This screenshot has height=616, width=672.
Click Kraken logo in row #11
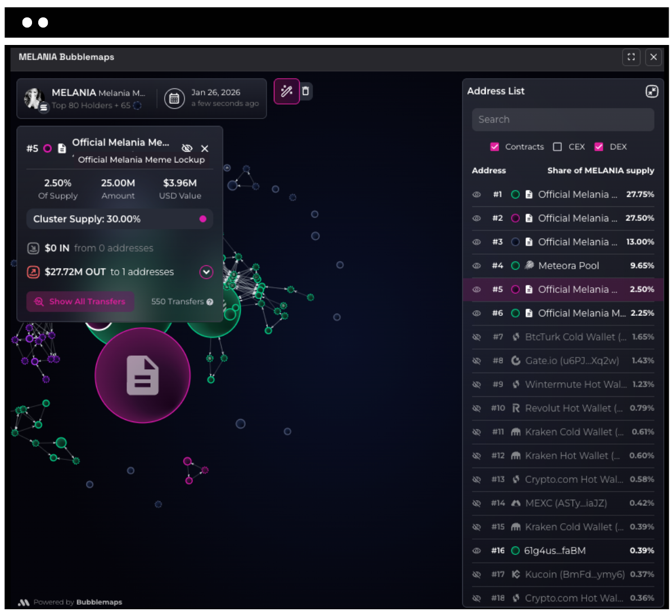(516, 432)
